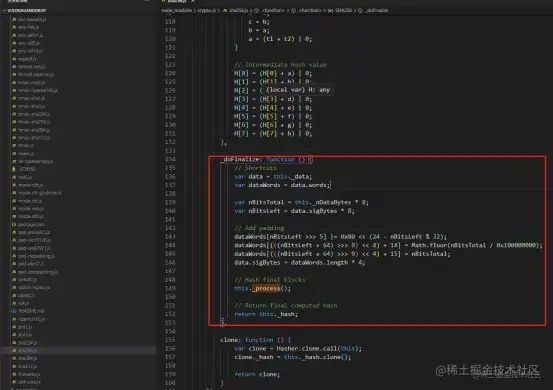553x390 pixels.
Task: Open pad-pkcs7.js in the file tree
Action: 31,263
